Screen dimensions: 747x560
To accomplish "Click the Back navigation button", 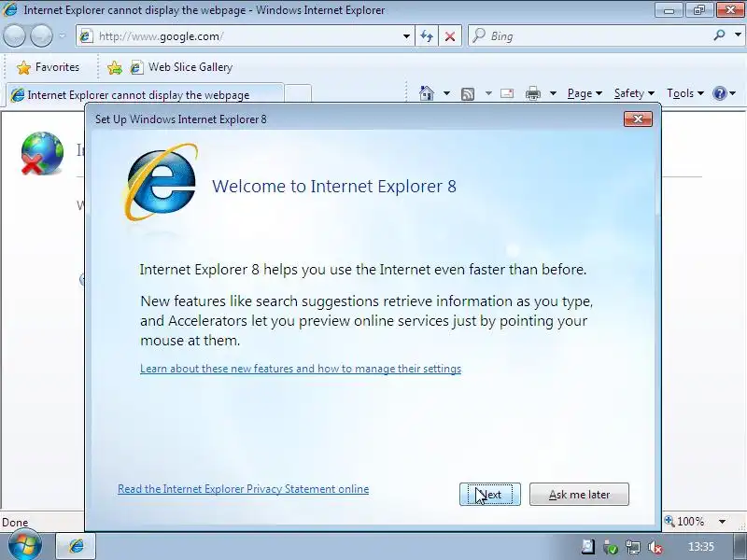I will [14, 36].
